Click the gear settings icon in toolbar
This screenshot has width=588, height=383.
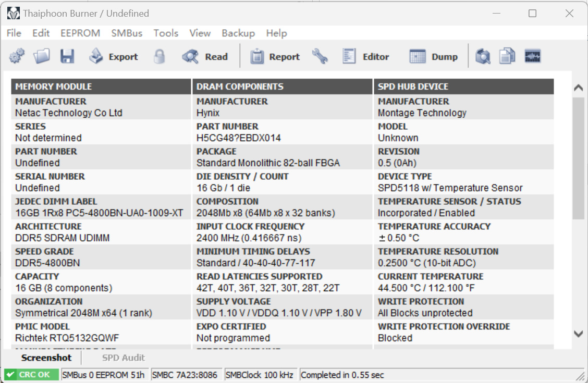[17, 57]
